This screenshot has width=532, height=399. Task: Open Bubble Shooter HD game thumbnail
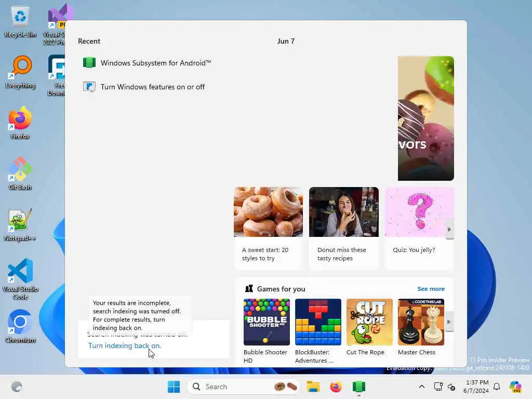coord(267,322)
